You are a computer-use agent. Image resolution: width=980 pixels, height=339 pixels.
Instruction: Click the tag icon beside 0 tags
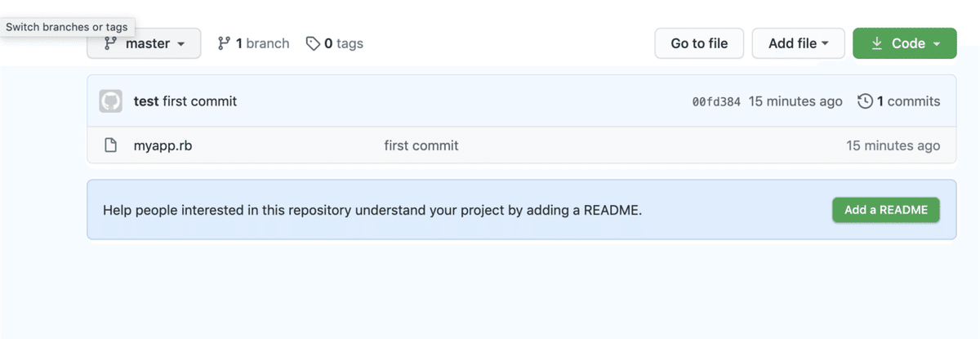313,43
